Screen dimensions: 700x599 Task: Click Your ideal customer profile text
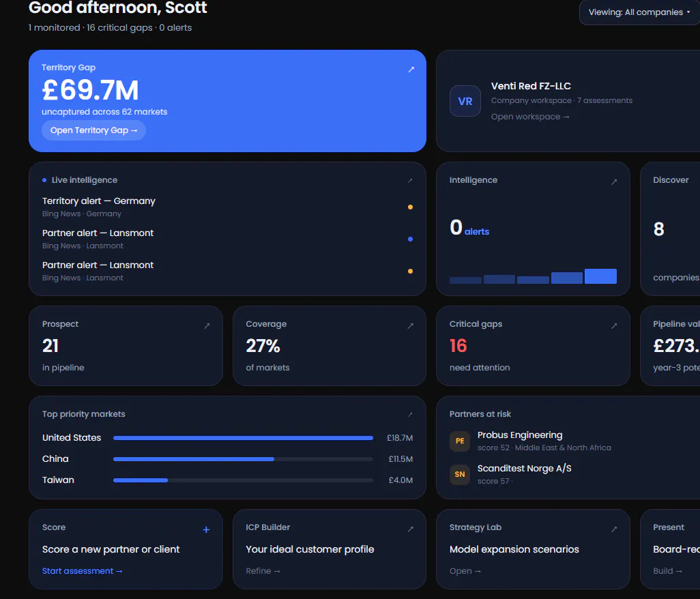click(x=310, y=549)
